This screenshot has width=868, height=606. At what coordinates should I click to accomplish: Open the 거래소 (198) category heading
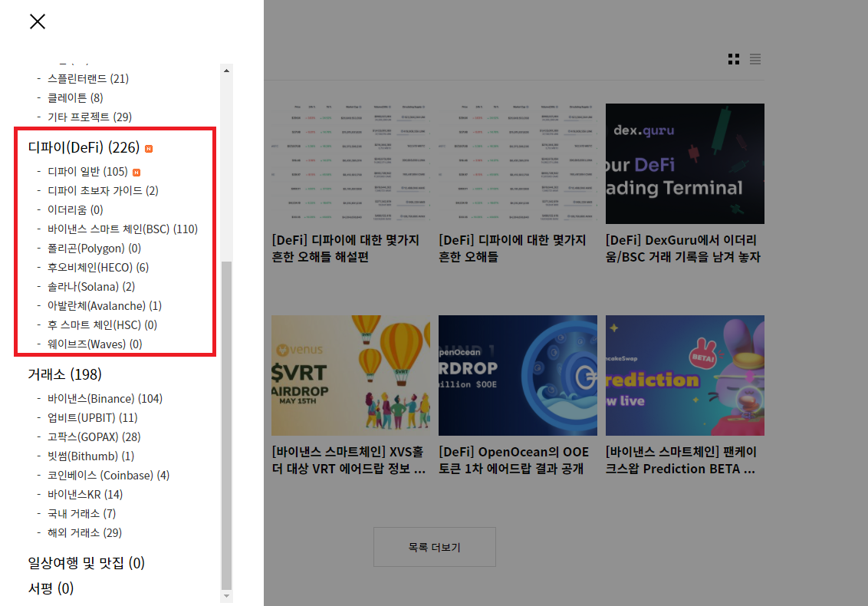pos(64,374)
